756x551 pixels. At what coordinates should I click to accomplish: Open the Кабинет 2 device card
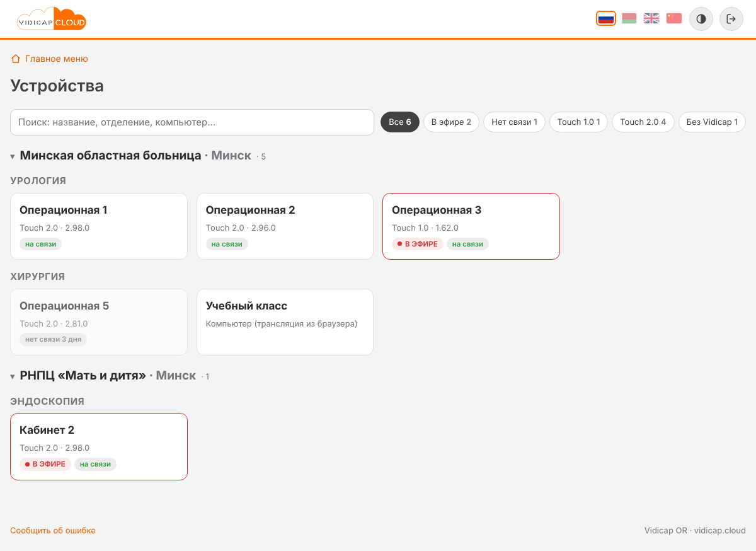point(99,446)
